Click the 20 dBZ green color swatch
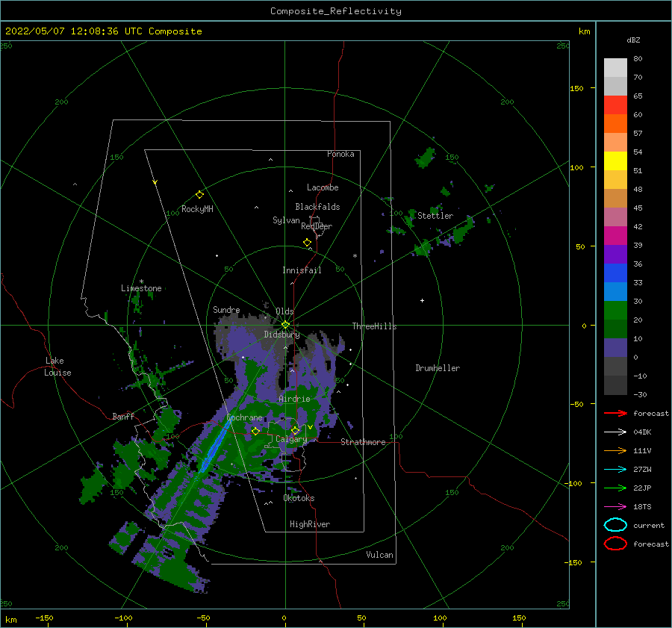Image resolution: width=672 pixels, height=628 pixels. 615,329
